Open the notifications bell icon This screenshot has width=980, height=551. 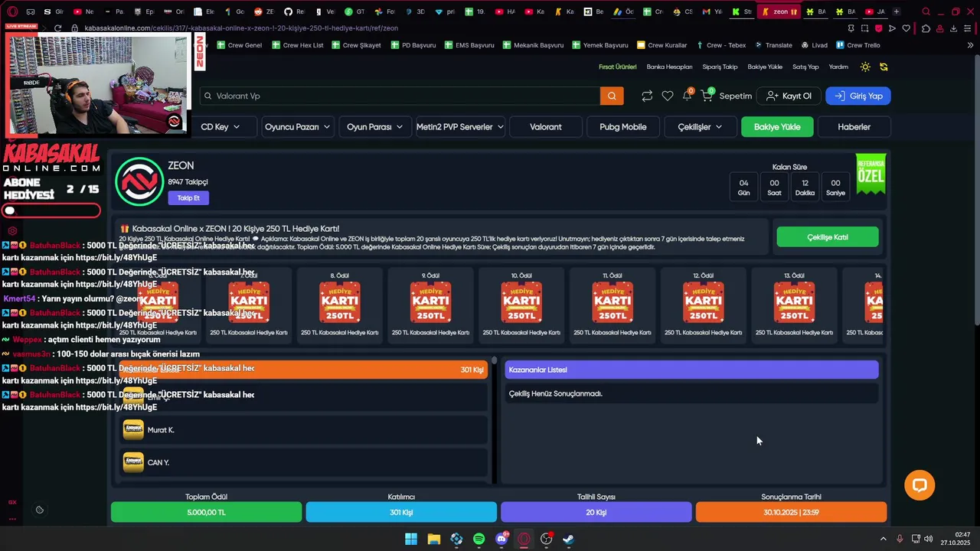coord(688,95)
